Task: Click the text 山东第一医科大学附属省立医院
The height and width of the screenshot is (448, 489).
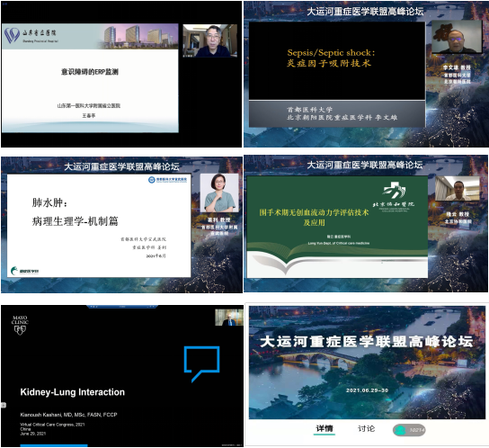Action: click(x=89, y=106)
